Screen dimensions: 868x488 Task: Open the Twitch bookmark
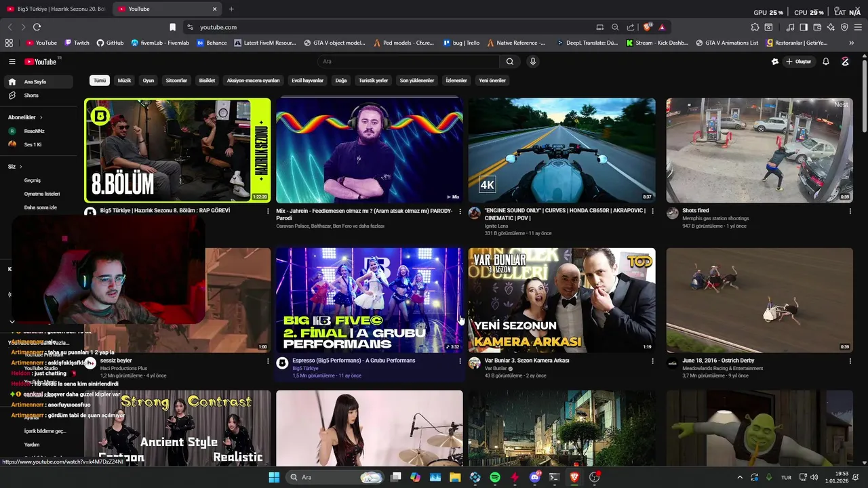pos(77,43)
